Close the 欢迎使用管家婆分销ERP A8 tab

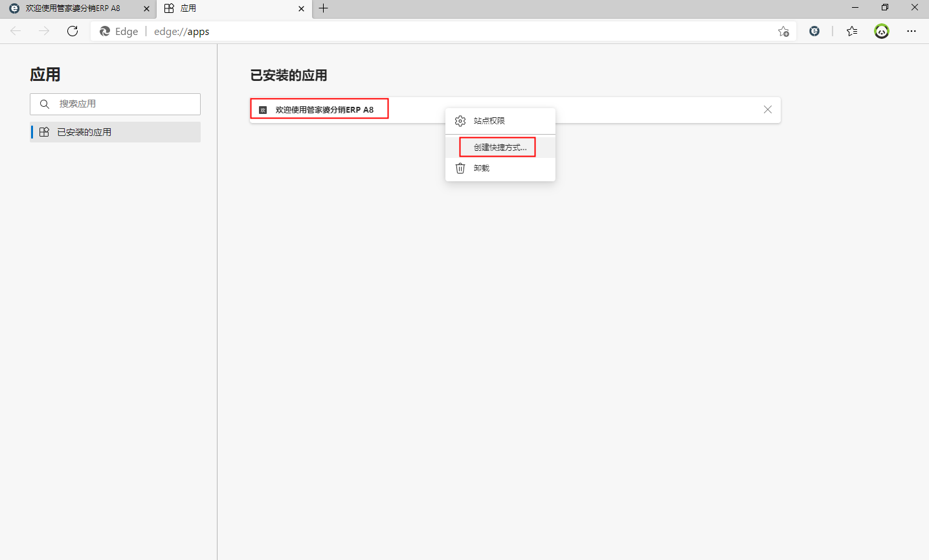pos(146,8)
